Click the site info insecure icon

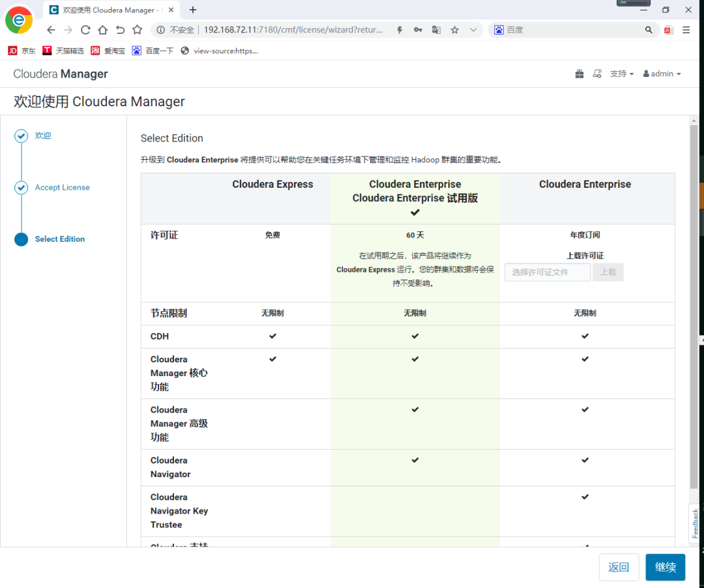click(x=160, y=30)
